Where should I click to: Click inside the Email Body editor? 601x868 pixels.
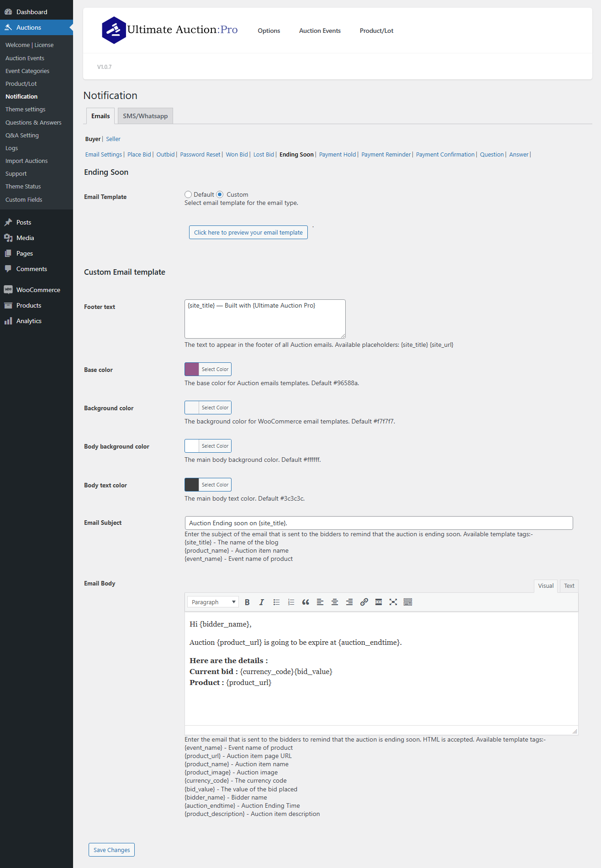[x=381, y=669]
